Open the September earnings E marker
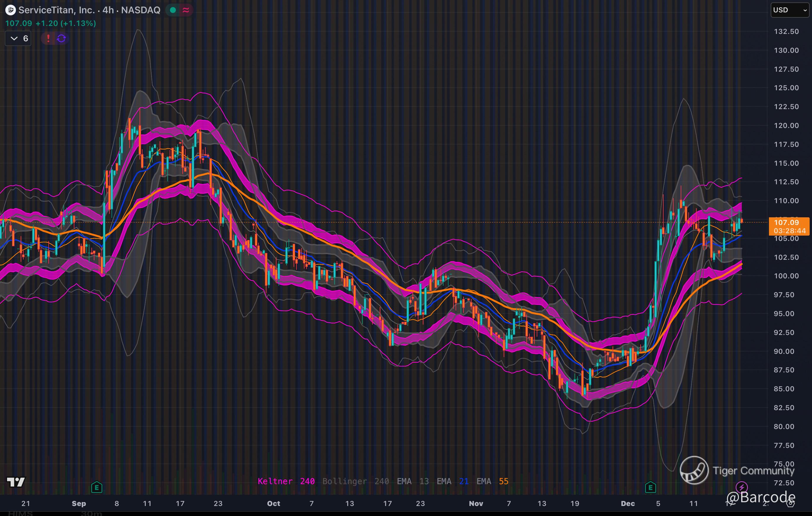This screenshot has height=516, width=812. click(x=97, y=487)
